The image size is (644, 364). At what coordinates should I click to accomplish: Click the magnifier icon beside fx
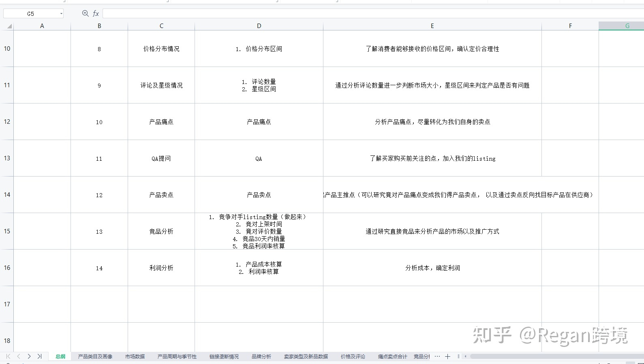(85, 13)
